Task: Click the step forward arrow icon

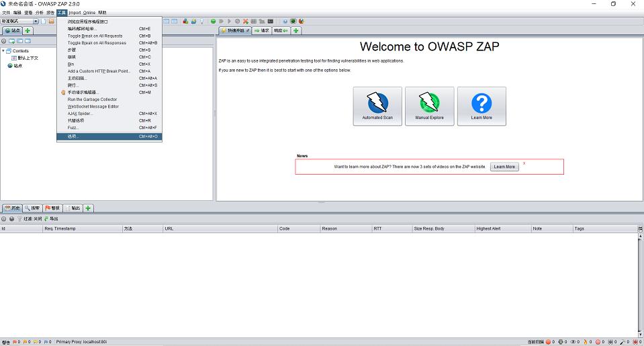Action: pyautogui.click(x=221, y=21)
